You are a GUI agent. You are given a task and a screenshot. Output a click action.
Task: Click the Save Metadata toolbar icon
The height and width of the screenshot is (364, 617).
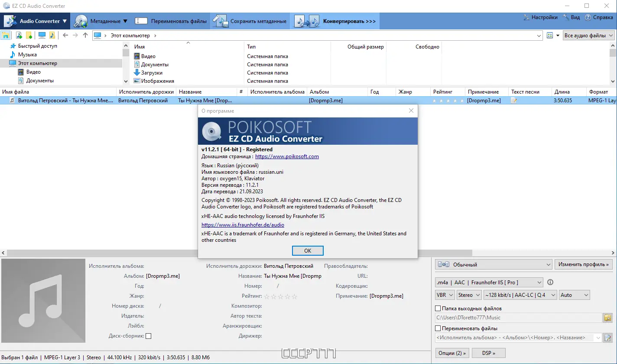(x=221, y=20)
